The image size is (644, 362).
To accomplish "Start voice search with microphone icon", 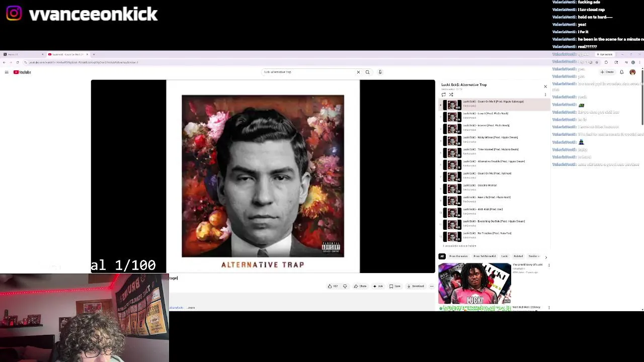I will point(380,72).
